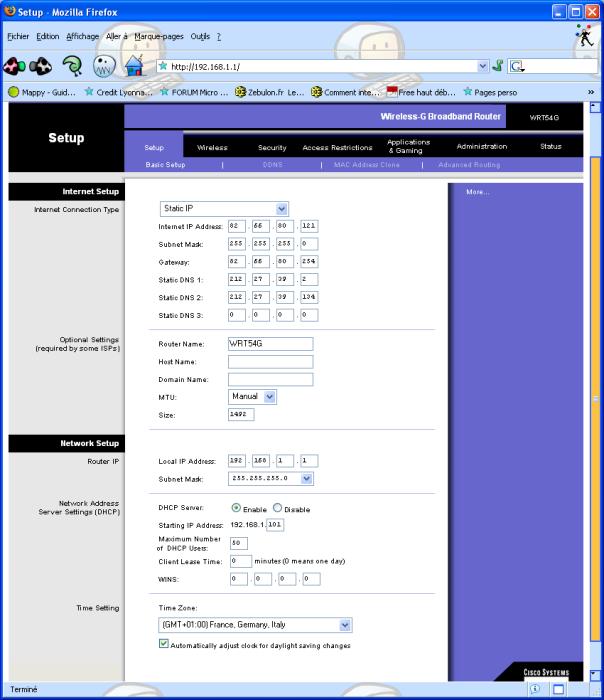Click the MTU Size input field
The height and width of the screenshot is (700, 604).
coord(241,414)
